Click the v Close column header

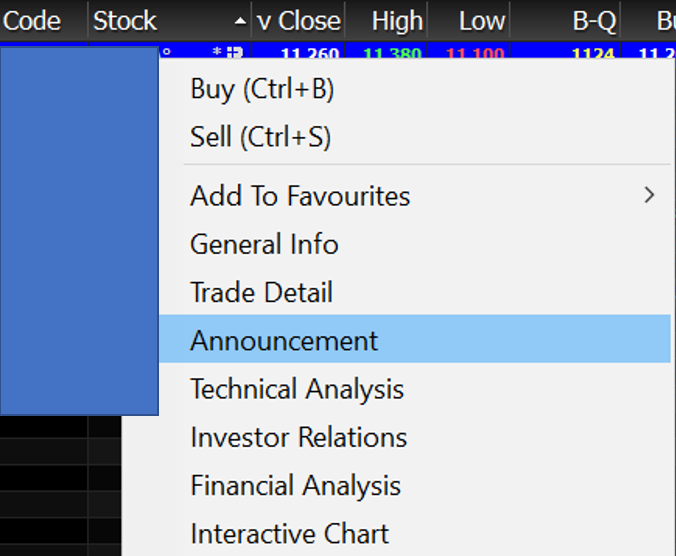point(300,21)
